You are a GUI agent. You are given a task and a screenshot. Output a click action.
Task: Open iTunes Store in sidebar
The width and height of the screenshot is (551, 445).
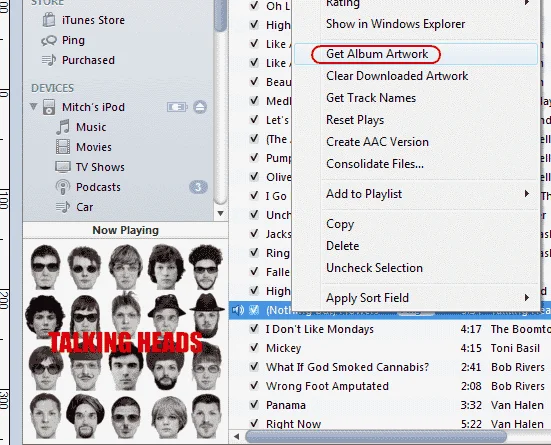click(93, 20)
